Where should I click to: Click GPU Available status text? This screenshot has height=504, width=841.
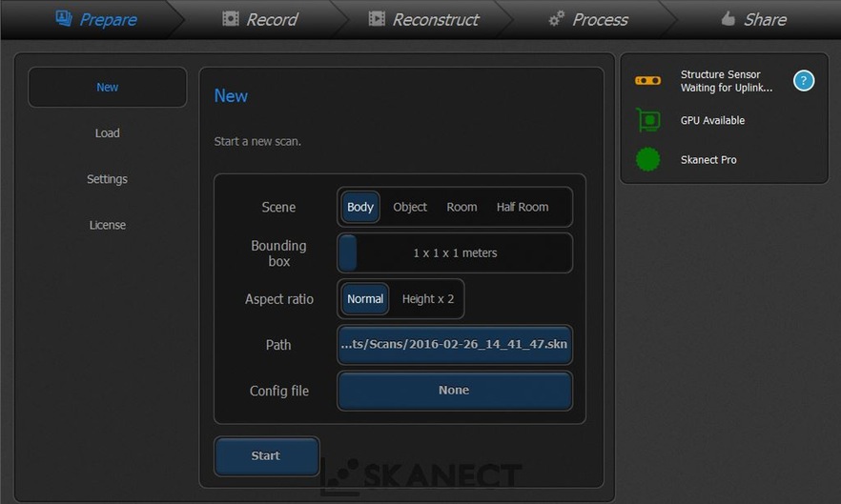click(x=712, y=121)
